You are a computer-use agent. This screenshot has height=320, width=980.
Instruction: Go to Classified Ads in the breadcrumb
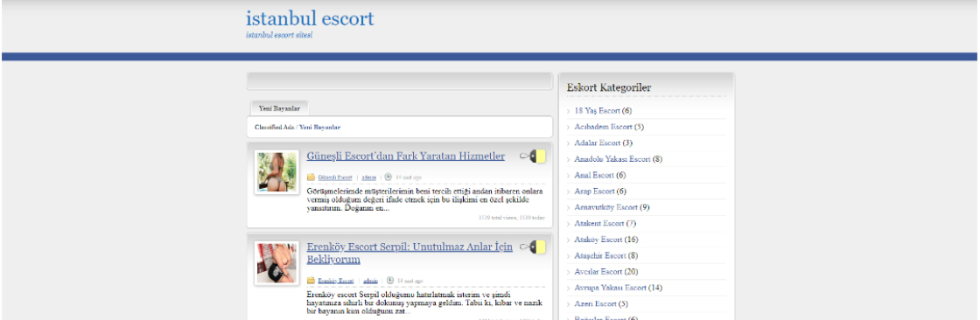point(274,128)
